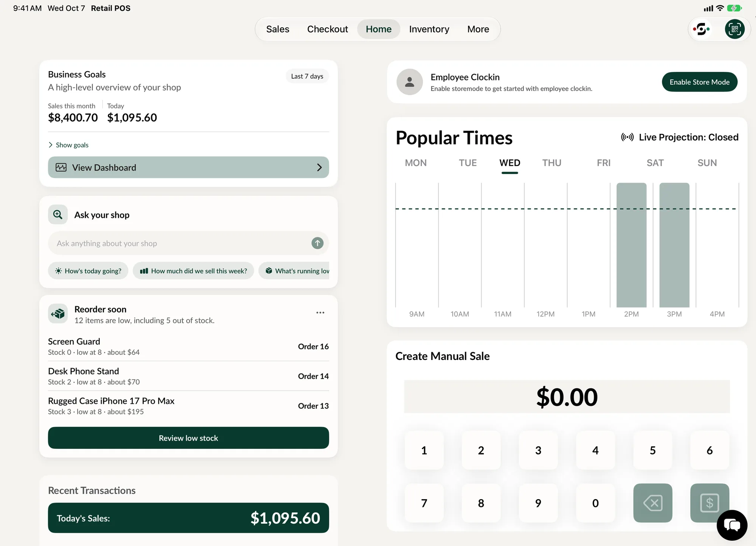This screenshot has width=756, height=546.
Task: Open Today's Sales $1,095.60 banner
Action: 188,518
